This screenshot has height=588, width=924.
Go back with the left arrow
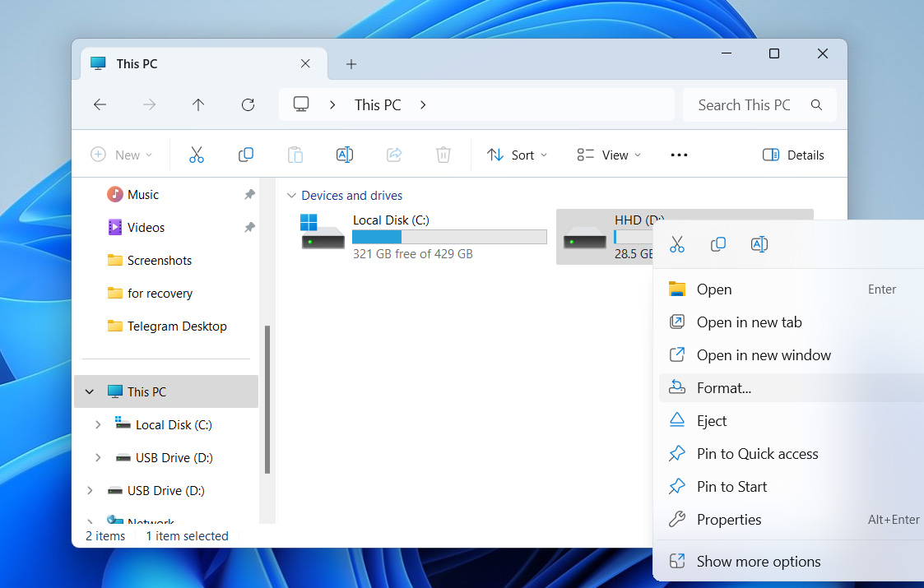pos(100,105)
